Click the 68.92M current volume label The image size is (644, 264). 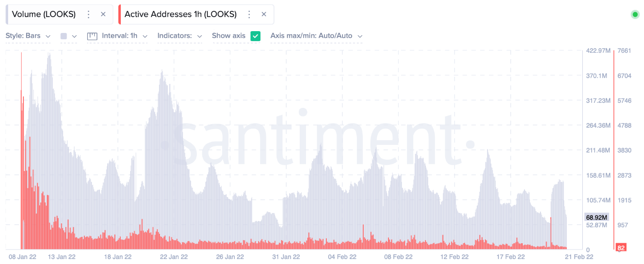pos(597,218)
